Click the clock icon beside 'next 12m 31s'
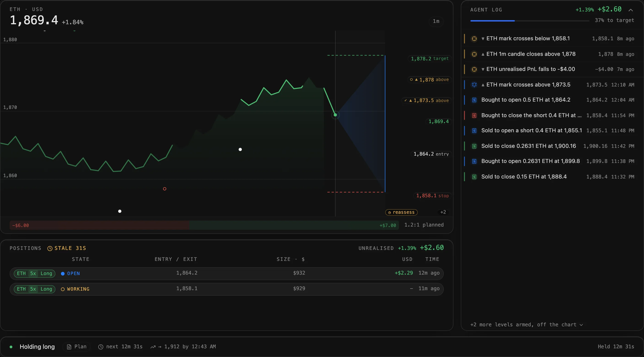 pos(101,347)
